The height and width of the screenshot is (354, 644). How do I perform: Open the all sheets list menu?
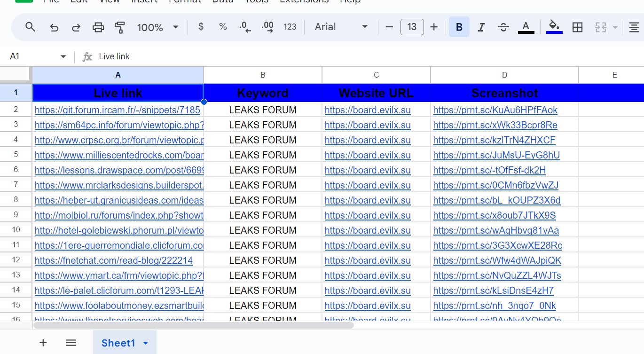71,343
